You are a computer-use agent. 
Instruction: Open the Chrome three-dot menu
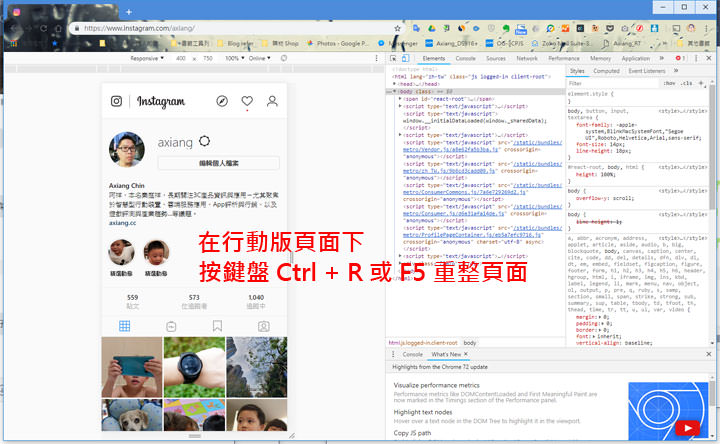[707, 28]
